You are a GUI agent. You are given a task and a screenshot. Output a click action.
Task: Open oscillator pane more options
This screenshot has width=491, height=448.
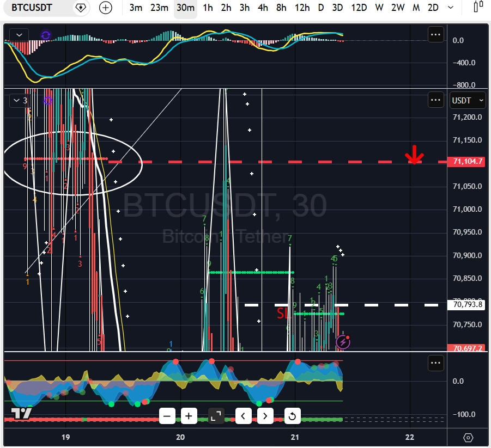(435, 363)
